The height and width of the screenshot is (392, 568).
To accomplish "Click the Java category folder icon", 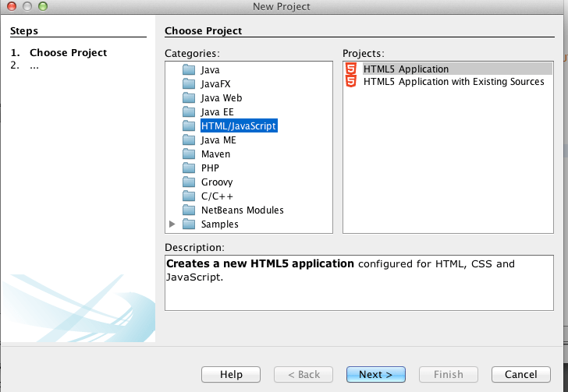I will tap(189, 69).
